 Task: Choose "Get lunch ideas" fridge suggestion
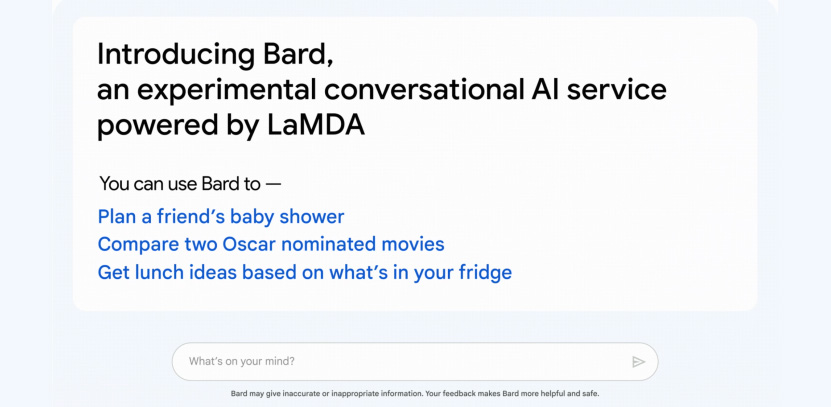click(x=305, y=272)
